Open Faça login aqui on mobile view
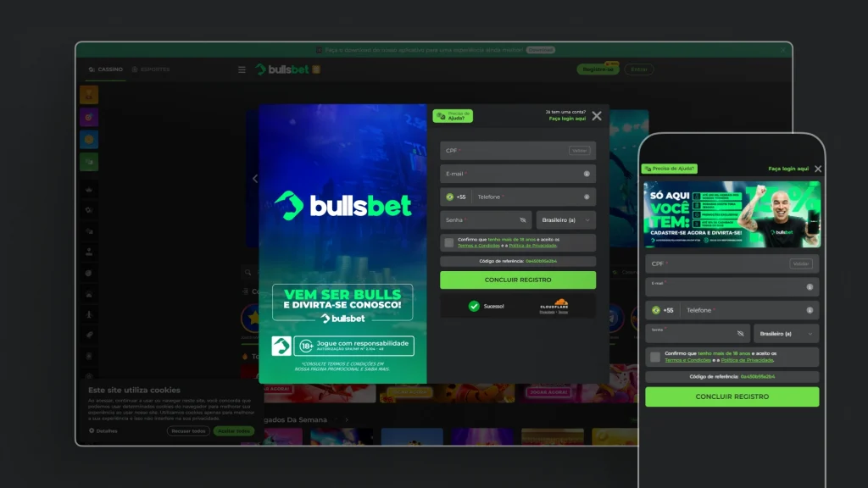The width and height of the screenshot is (868, 488). click(788, 169)
